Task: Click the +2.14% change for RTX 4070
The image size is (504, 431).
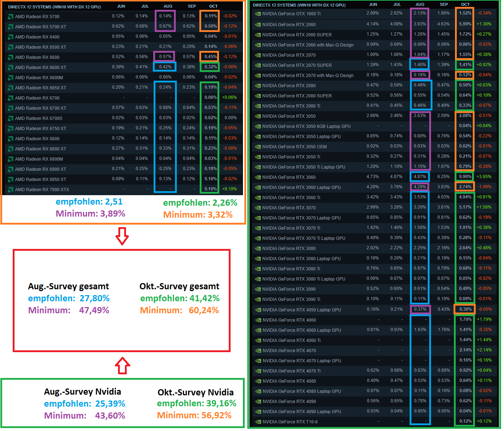Action: click(484, 350)
